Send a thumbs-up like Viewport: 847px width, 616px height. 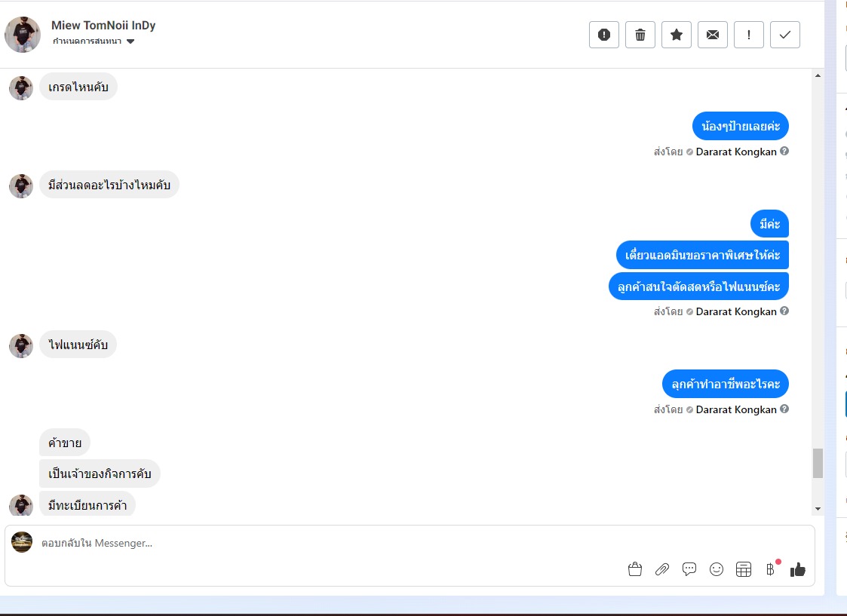[x=798, y=569]
